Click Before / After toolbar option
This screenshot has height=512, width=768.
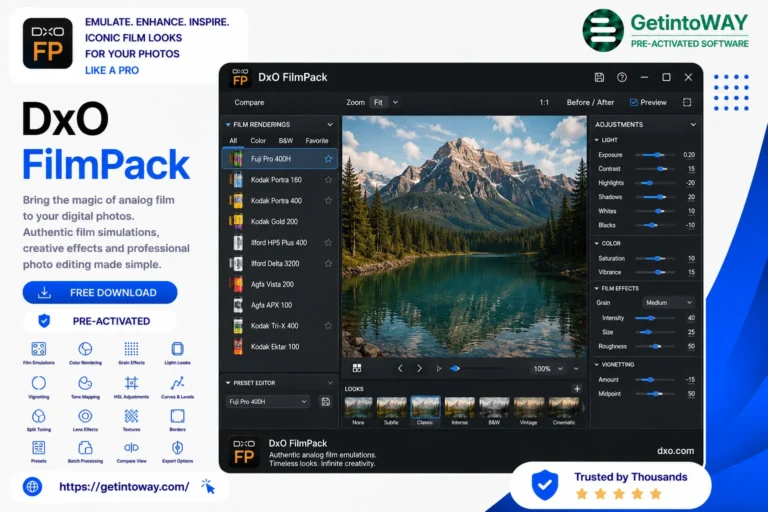pyautogui.click(x=590, y=102)
